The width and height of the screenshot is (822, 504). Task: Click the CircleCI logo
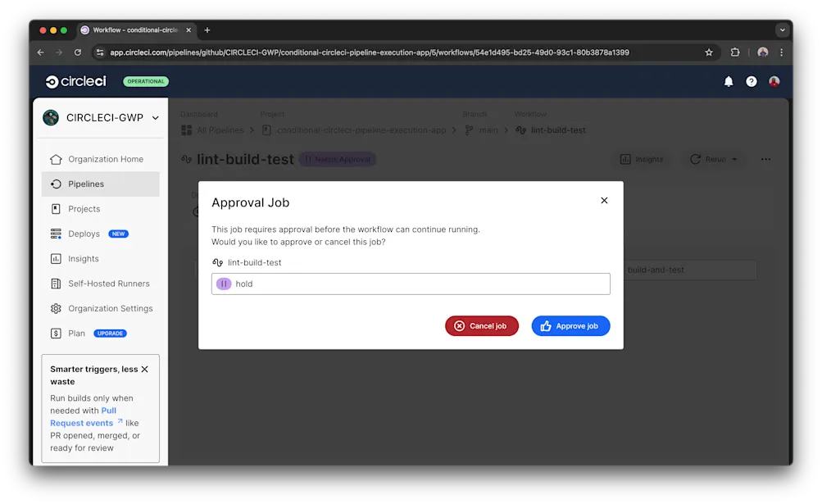(x=76, y=81)
